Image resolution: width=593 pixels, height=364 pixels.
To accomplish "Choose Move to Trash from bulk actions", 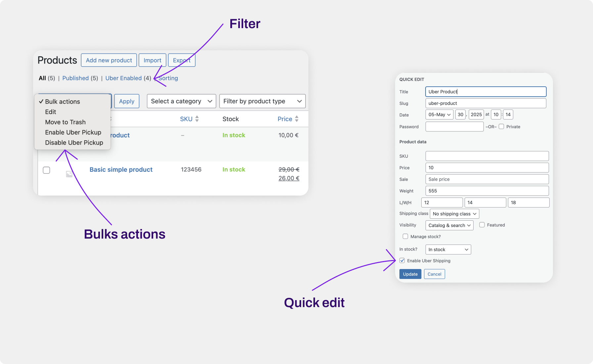I will (x=65, y=122).
